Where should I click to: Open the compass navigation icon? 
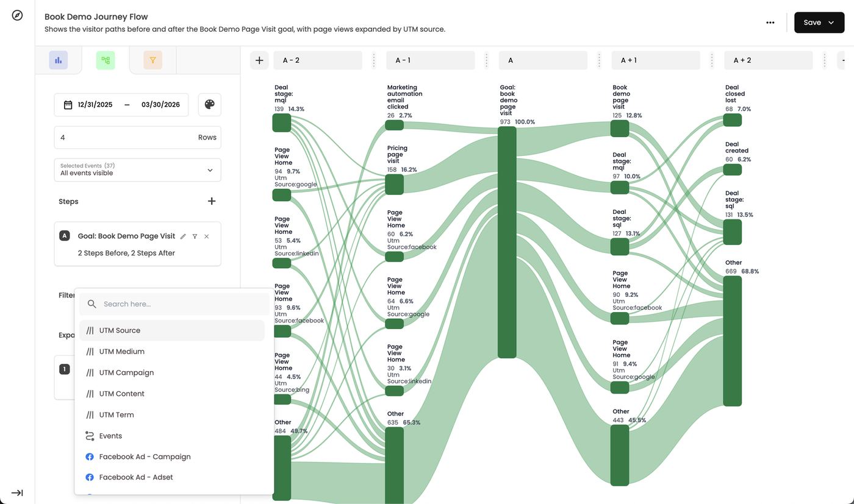coord(17,15)
